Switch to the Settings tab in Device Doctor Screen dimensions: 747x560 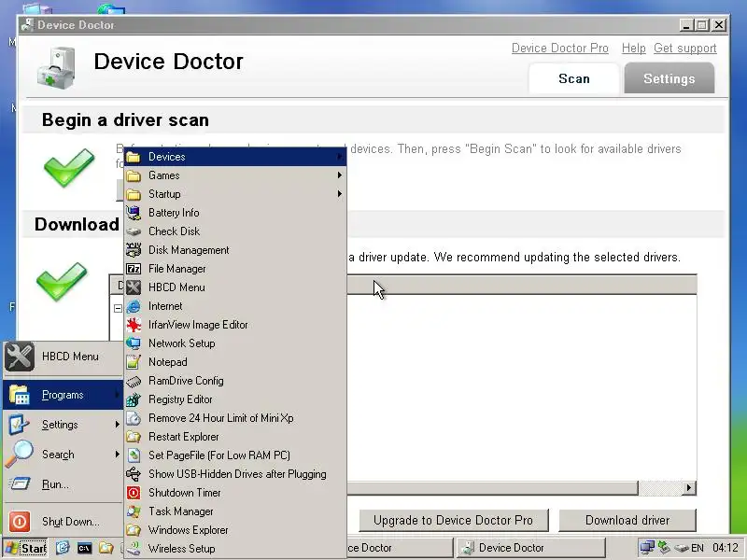point(669,79)
